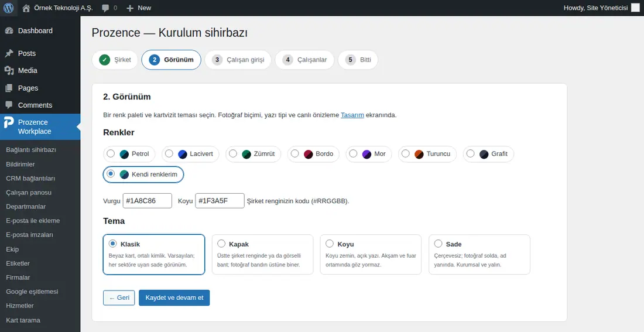Image resolution: width=644 pixels, height=332 pixels.
Task: Click the Posts pin icon
Action: (x=9, y=53)
